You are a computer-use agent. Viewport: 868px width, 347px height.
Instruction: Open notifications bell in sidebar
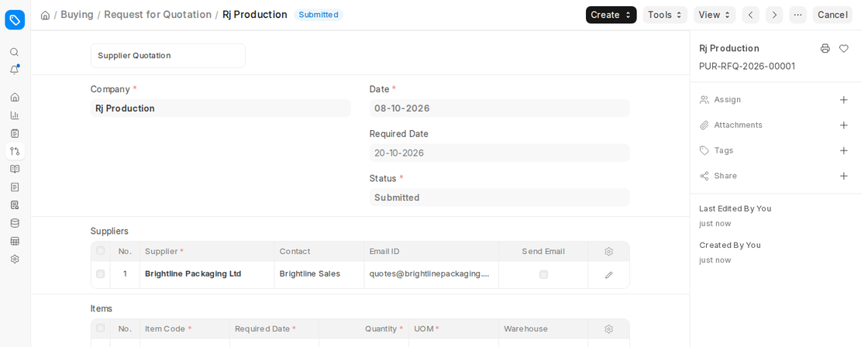point(15,70)
